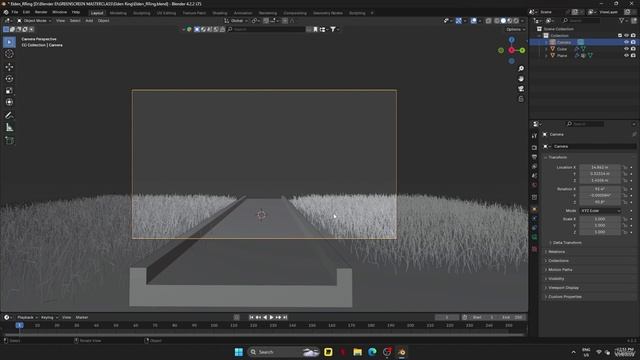Click the Windows Start button
Screen dimensions: 640x360
tap(239, 352)
